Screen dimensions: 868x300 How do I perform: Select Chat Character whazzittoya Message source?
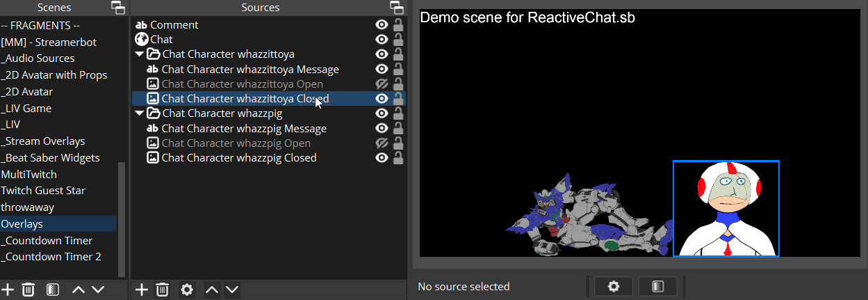coord(269,70)
